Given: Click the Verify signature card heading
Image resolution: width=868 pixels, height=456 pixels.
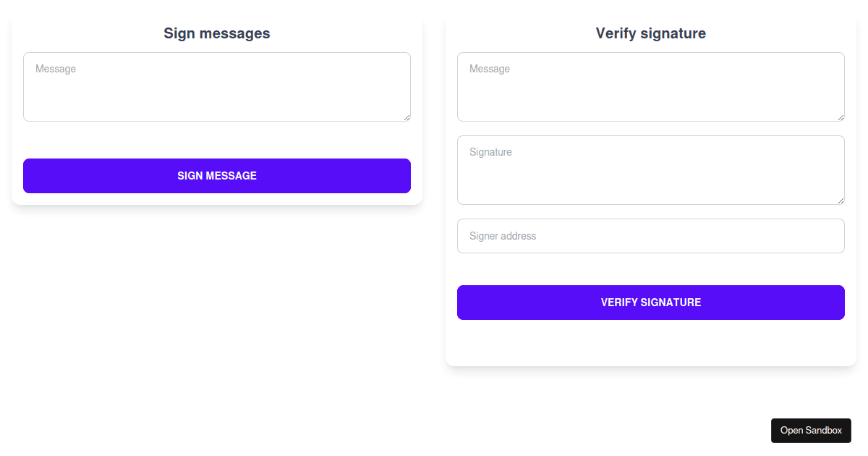Looking at the screenshot, I should tap(650, 33).
